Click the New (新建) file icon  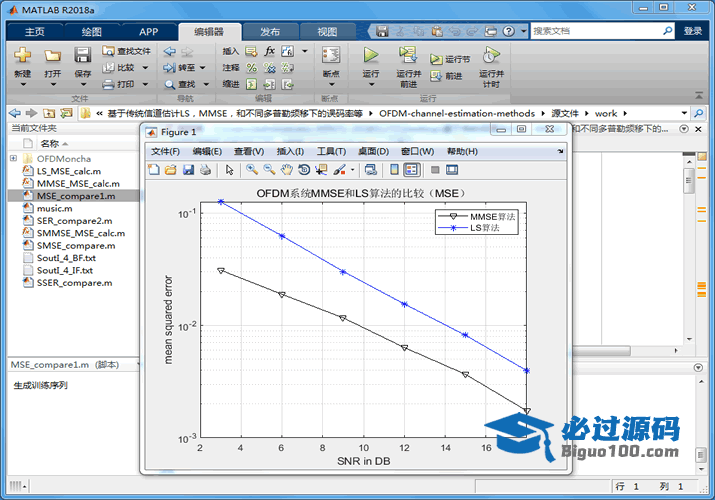22,55
